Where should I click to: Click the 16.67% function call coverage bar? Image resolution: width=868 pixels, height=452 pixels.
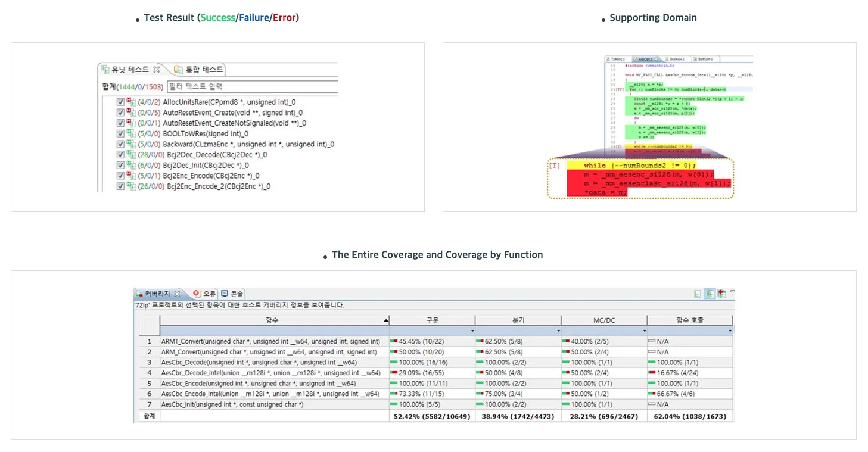tap(652, 373)
